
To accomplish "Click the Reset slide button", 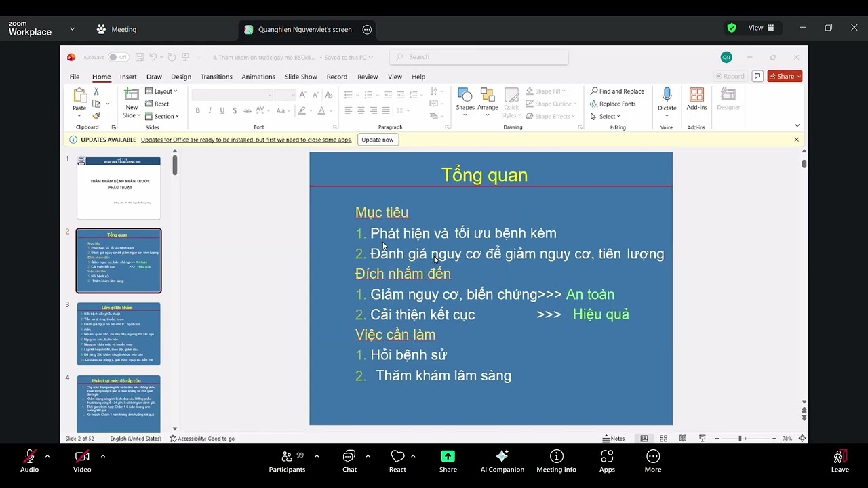I will (x=157, y=104).
